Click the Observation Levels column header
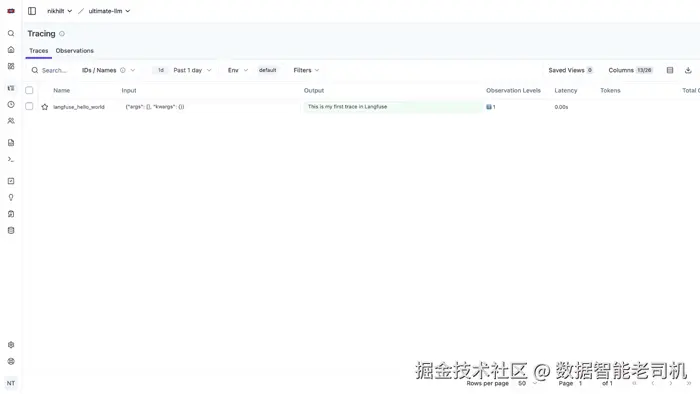Screen dimensions: 700x394 point(513,90)
